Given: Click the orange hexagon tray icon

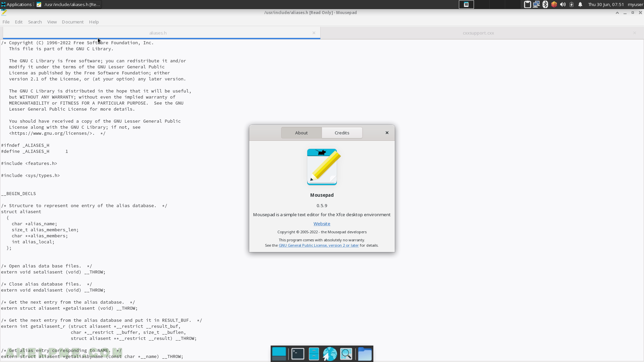Looking at the screenshot, I should click(x=554, y=4).
